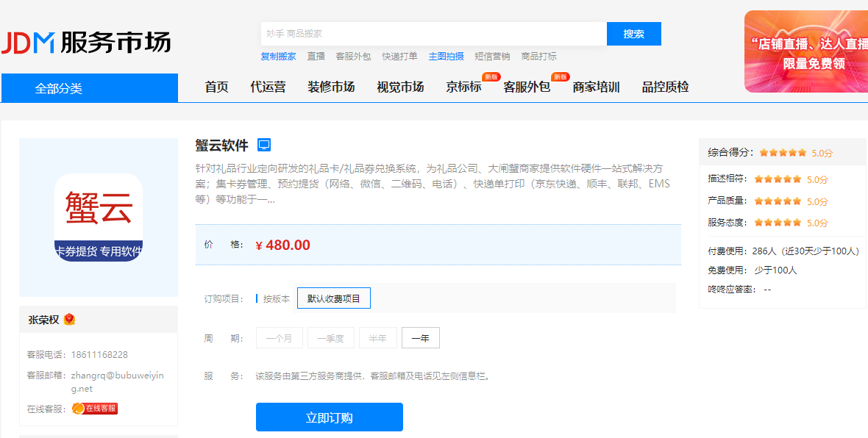868x438 pixels.
Task: Select the 一季度 period option
Action: (x=330, y=338)
